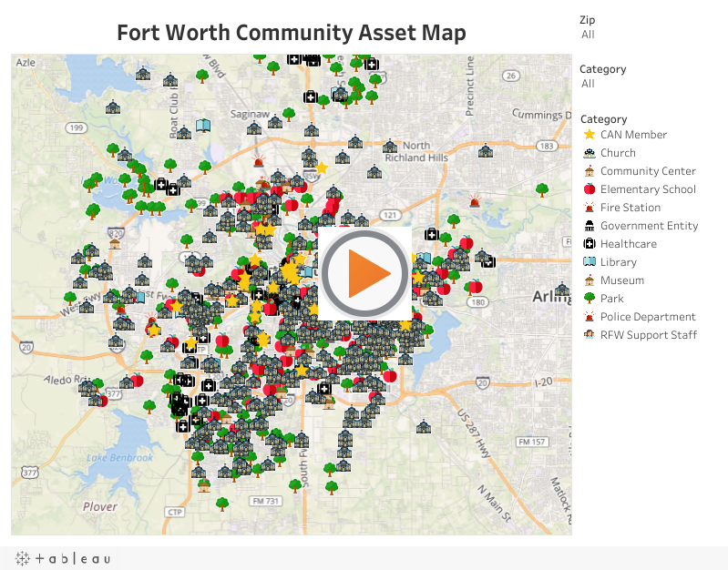This screenshot has height=570, width=728.
Task: Click the Police Department legend icon
Action: (590, 317)
